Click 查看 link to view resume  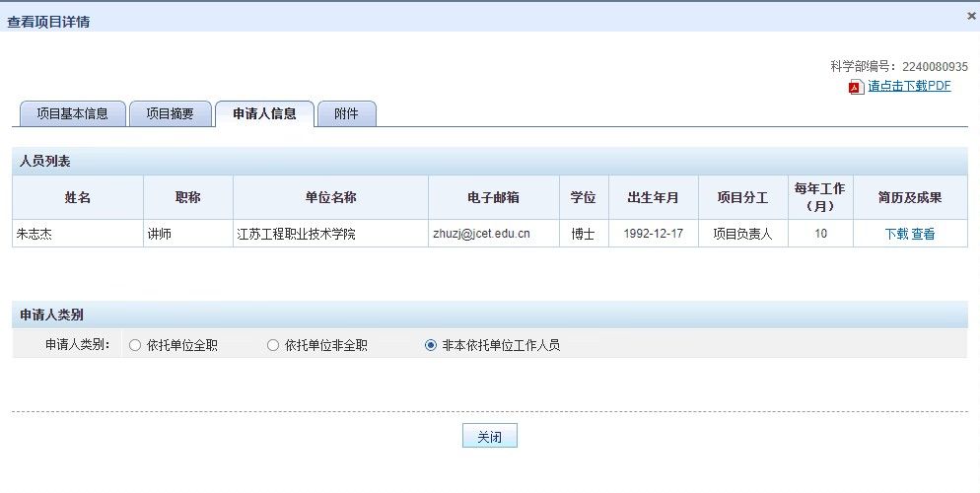pos(923,234)
